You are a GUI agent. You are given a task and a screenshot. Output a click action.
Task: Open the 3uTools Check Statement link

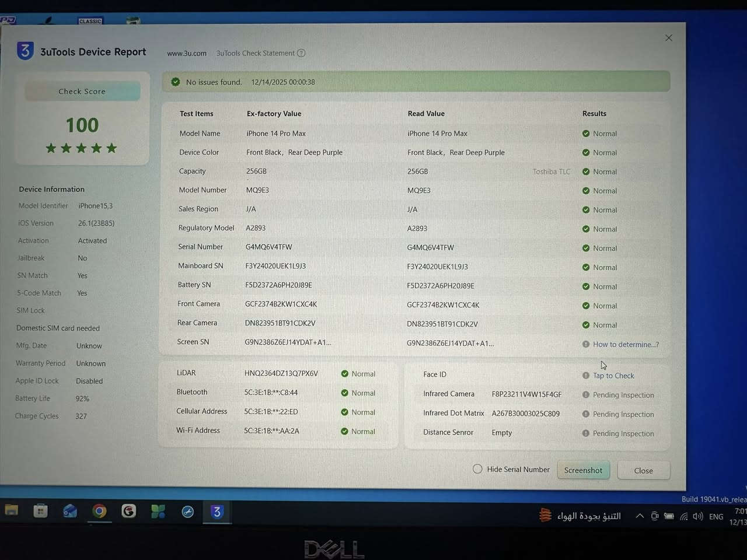pos(255,53)
